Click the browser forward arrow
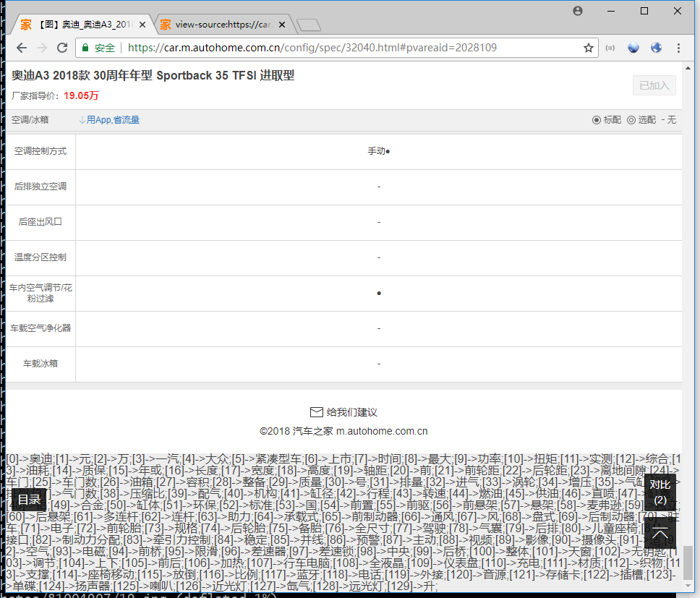Screen dimensions: 700x598 (42, 48)
